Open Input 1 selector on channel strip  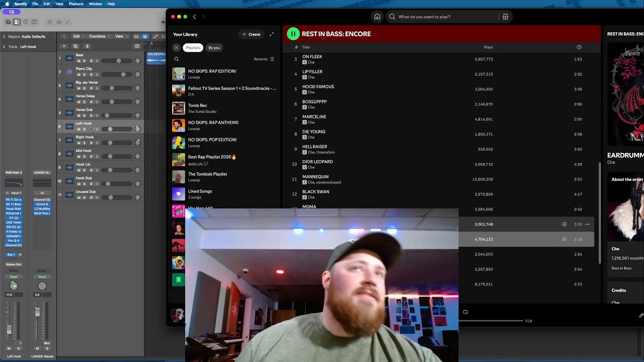pyautogui.click(x=14, y=193)
